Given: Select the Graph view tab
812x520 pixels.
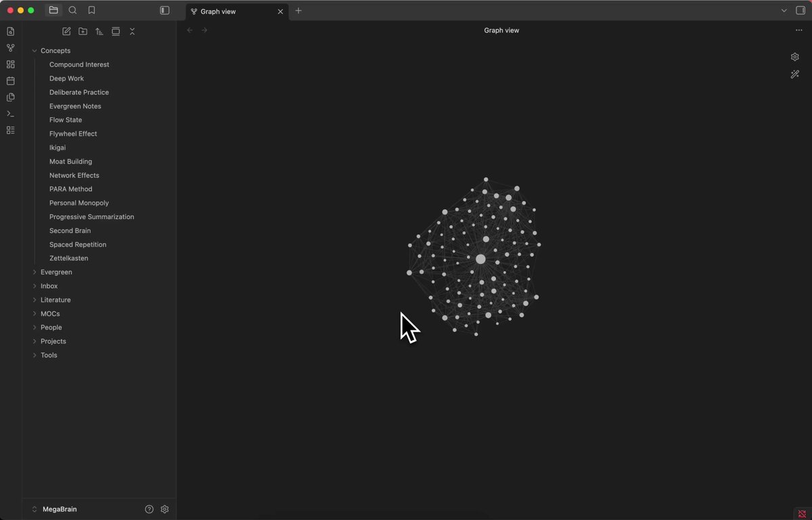Looking at the screenshot, I should [x=237, y=11].
